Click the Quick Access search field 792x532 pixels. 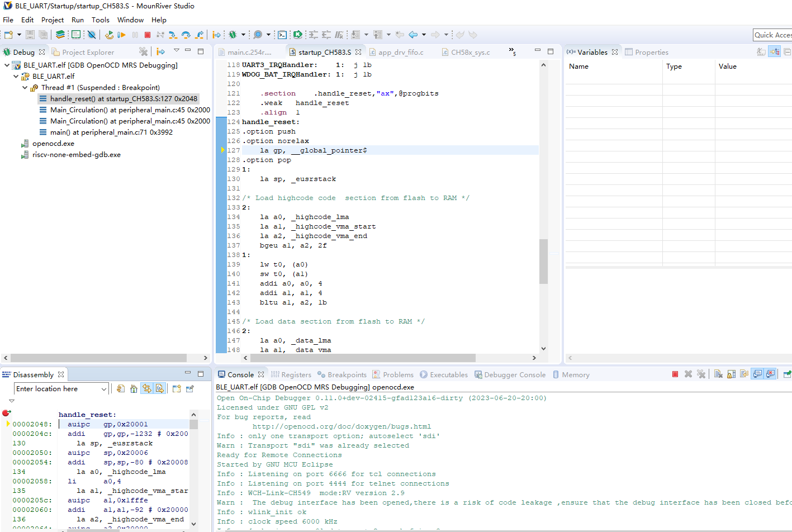click(x=772, y=35)
